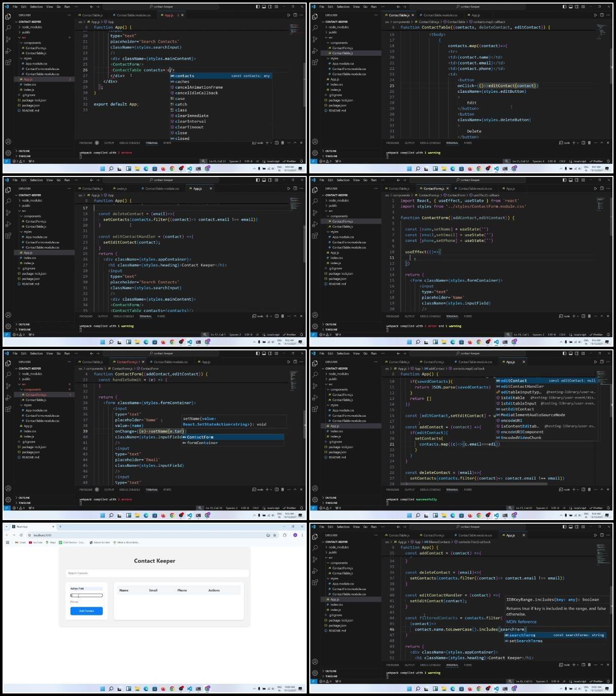Open the File menu in the window listing 'caches'
This screenshot has width=616, height=696.
[15, 7]
